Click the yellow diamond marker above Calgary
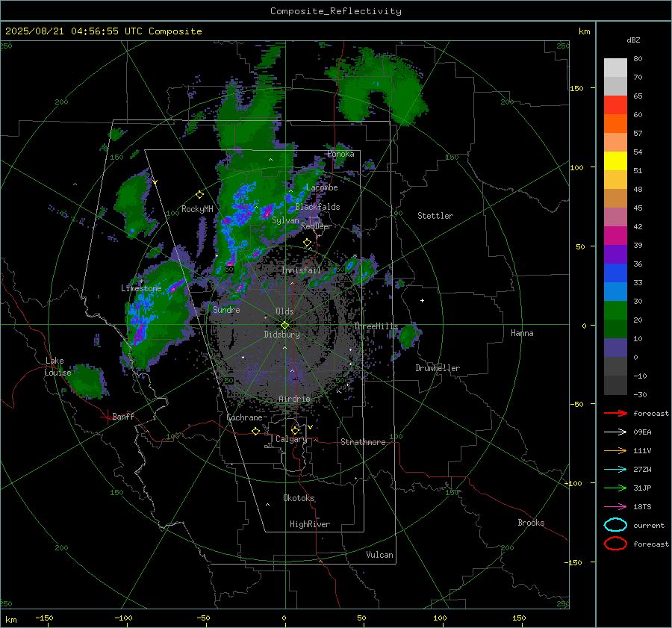Viewport: 672px width, 628px height. coord(295,430)
